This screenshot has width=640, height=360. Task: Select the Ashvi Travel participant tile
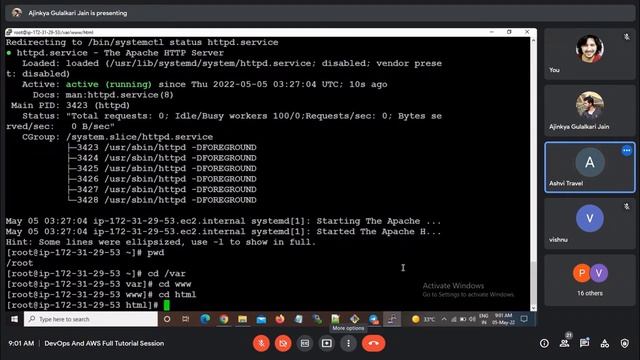(x=590, y=167)
